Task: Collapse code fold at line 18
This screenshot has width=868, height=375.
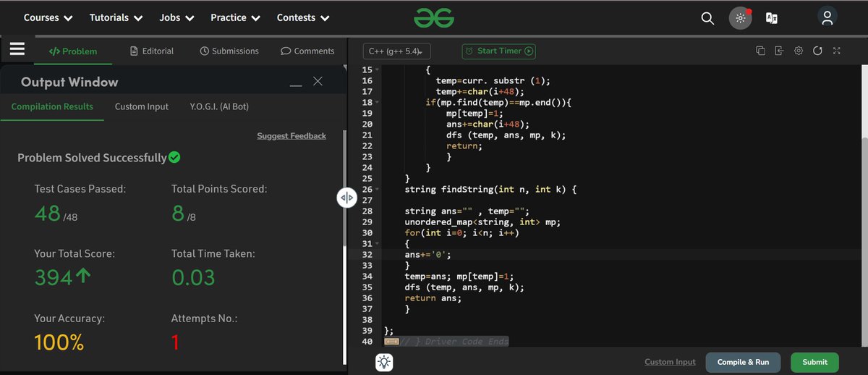Action: [378, 103]
